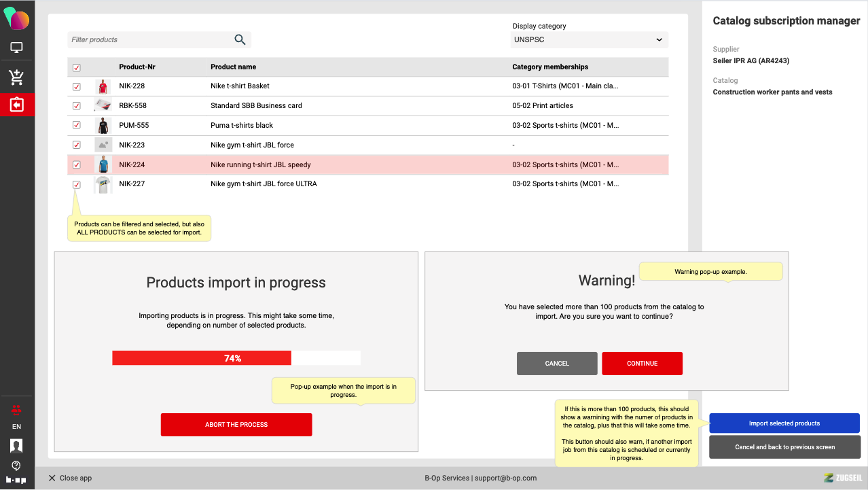The image size is (868, 490).
Task: Open the help question mark icon
Action: [x=17, y=466]
